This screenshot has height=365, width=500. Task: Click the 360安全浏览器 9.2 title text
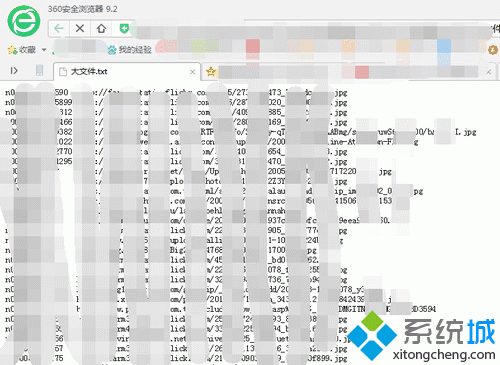point(83,9)
